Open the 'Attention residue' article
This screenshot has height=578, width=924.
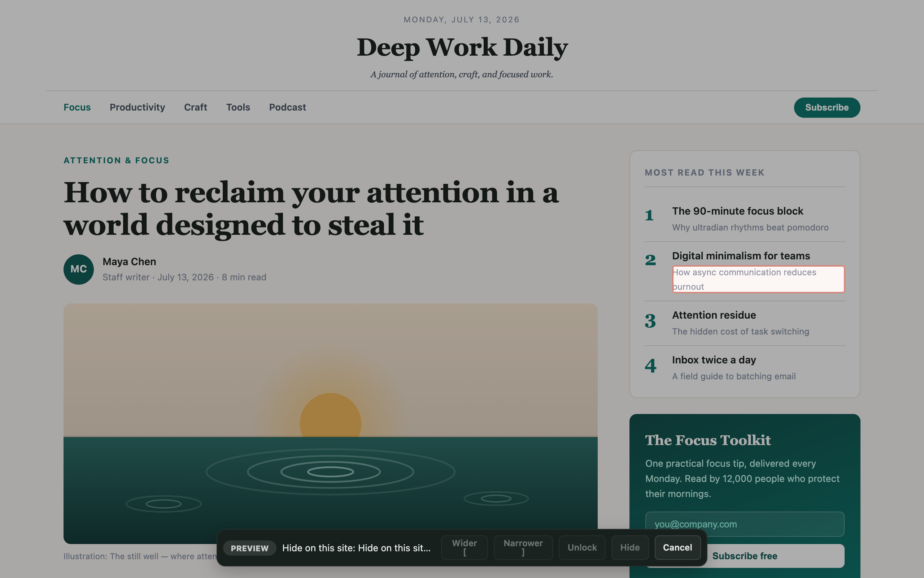[714, 315]
